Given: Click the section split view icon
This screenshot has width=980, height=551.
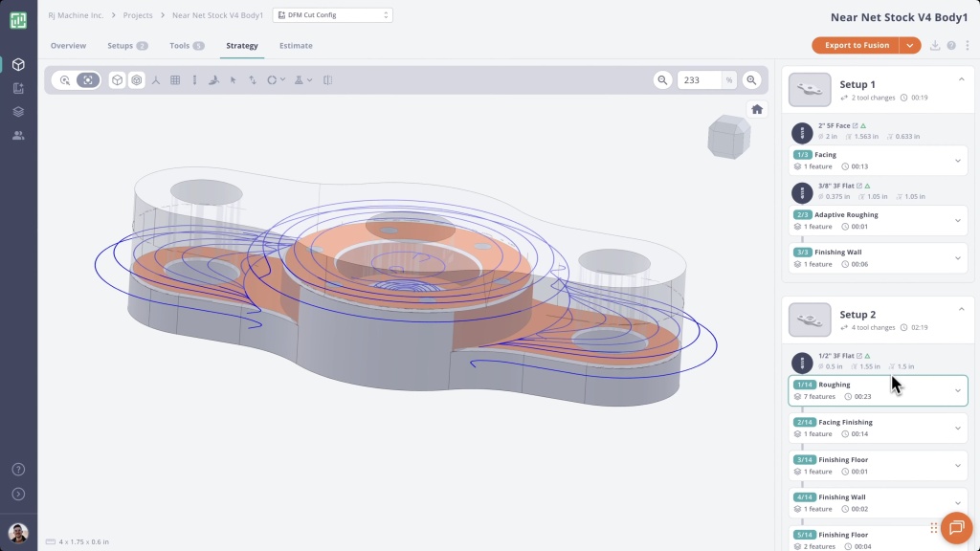Looking at the screenshot, I should [x=327, y=80].
